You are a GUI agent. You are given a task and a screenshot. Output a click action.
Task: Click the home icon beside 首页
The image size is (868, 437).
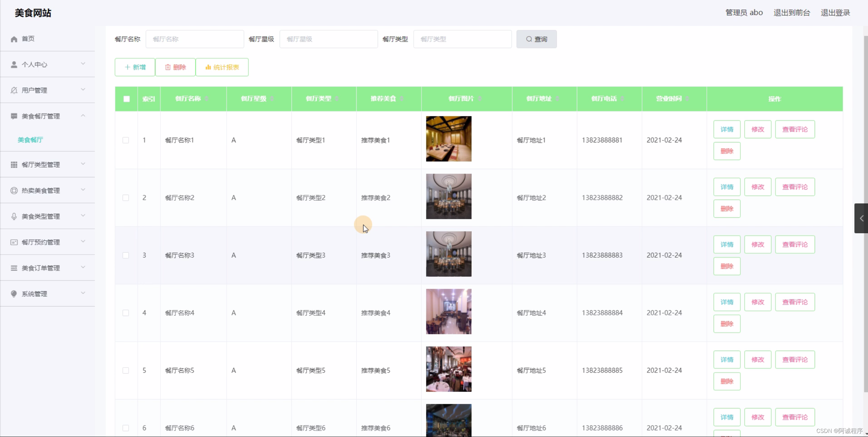point(14,39)
